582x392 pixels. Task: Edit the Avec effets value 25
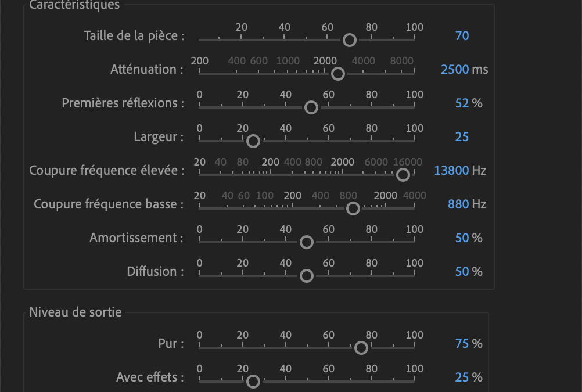tap(462, 377)
